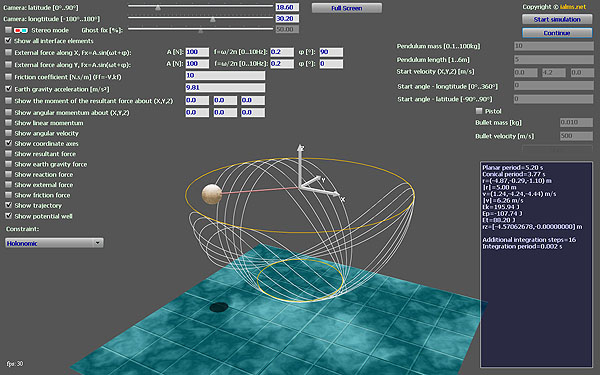
Task: Toggle Show potential well checkbox
Action: click(x=8, y=216)
